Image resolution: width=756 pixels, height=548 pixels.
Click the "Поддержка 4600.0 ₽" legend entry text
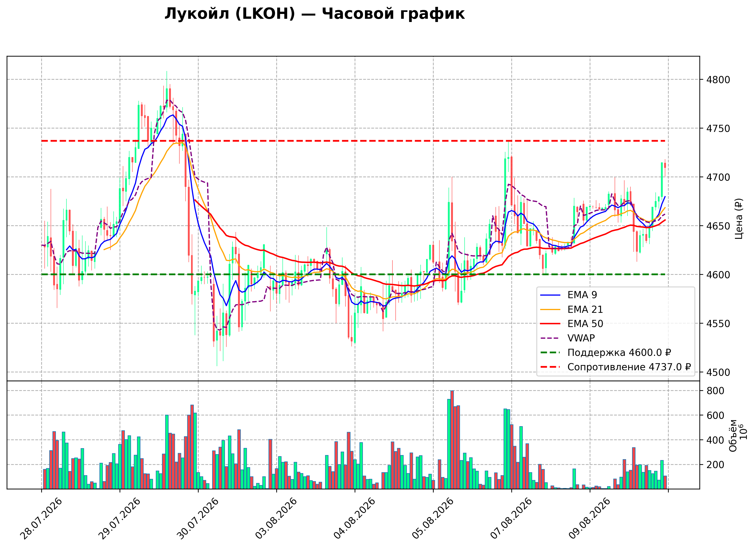pos(619,352)
